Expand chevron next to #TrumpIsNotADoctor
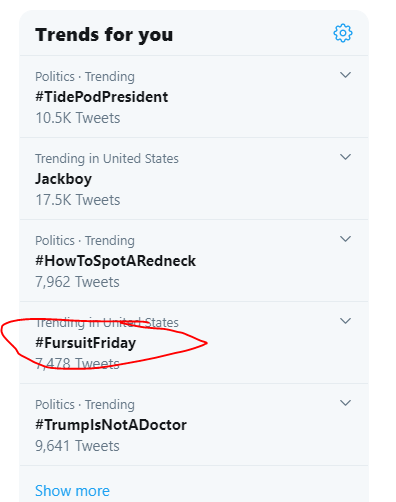The height and width of the screenshot is (502, 396). [x=345, y=403]
